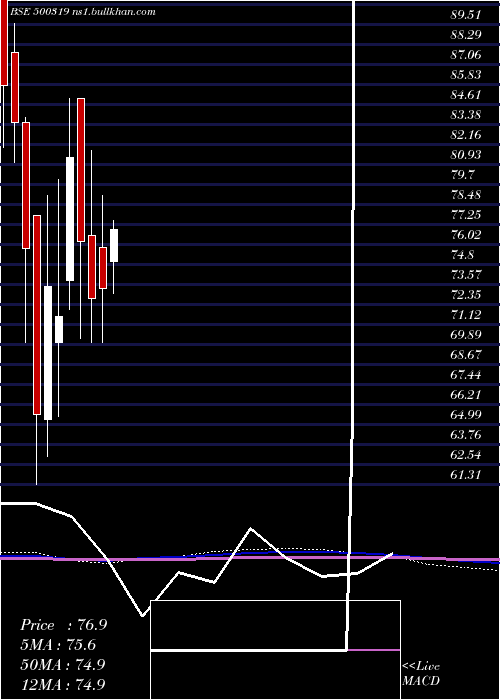500x700 pixels.
Task: Click the 89.51 price axis label
Action: tap(466, 15)
